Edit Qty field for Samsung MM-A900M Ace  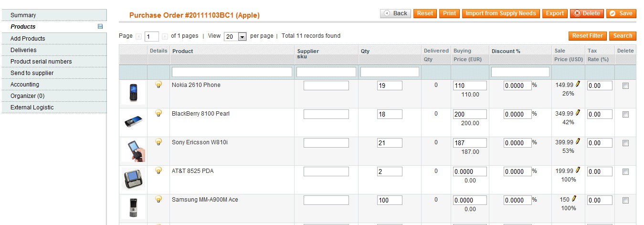tap(390, 200)
